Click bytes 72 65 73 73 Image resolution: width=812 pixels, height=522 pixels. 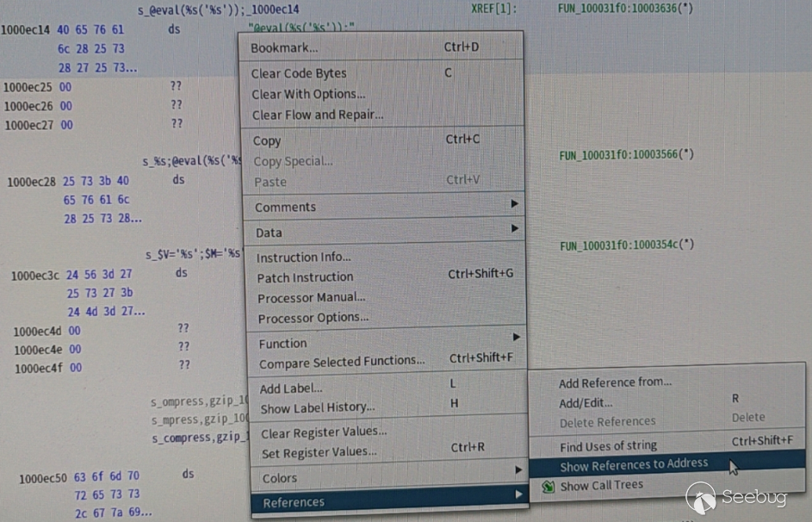(107, 494)
